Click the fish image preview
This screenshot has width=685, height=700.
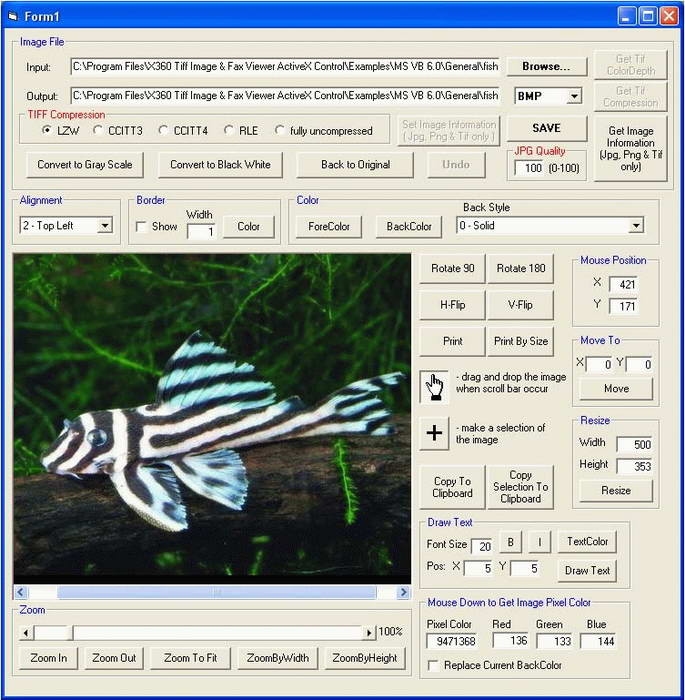coord(212,418)
